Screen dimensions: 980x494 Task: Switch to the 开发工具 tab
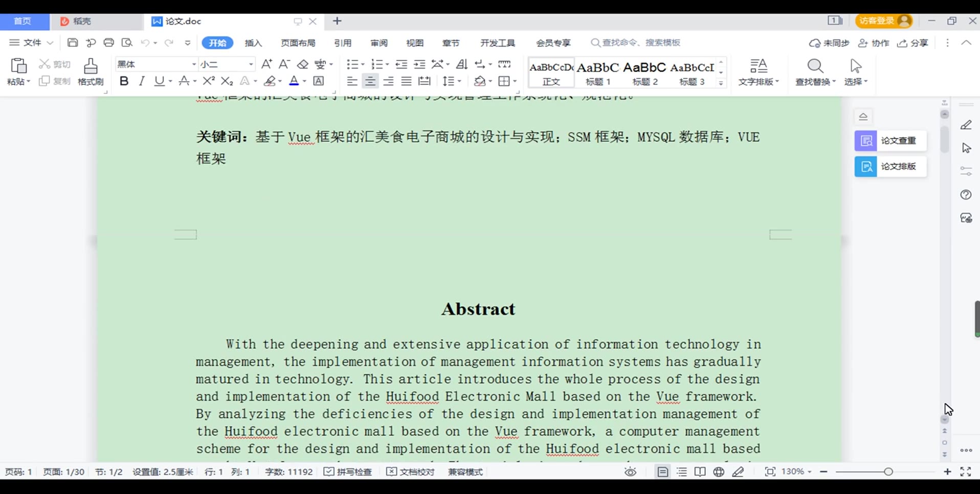point(498,43)
